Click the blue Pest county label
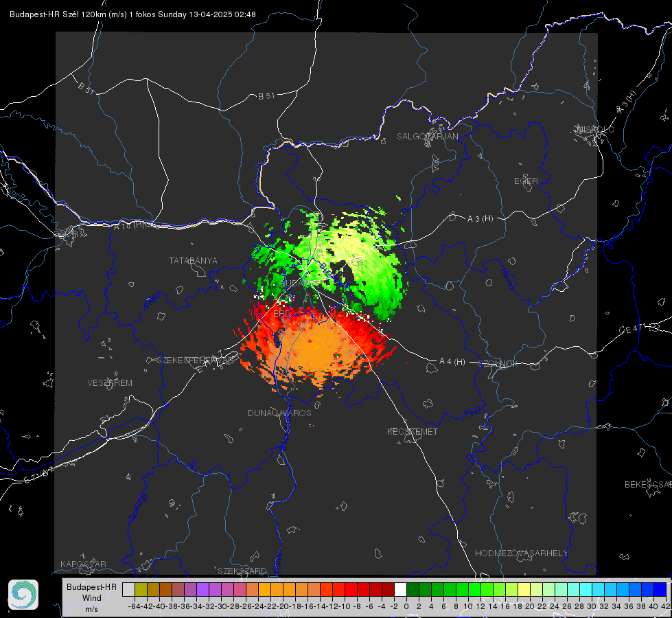 pyautogui.click(x=472, y=414)
